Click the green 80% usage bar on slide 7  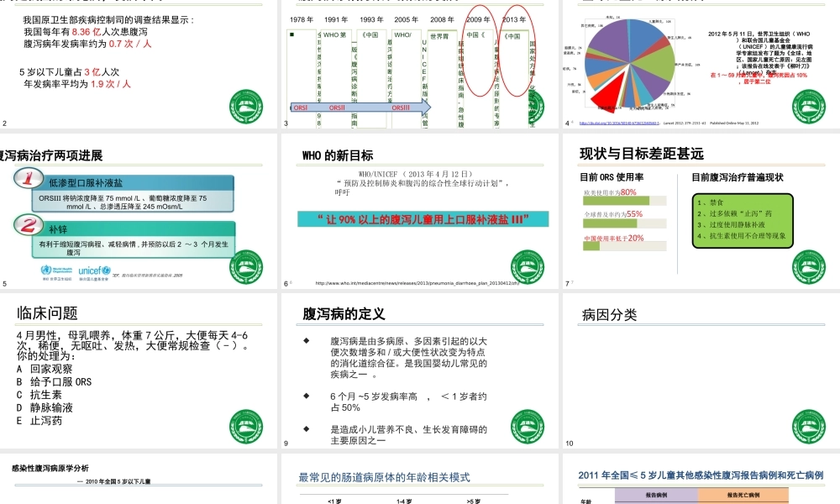(615, 201)
